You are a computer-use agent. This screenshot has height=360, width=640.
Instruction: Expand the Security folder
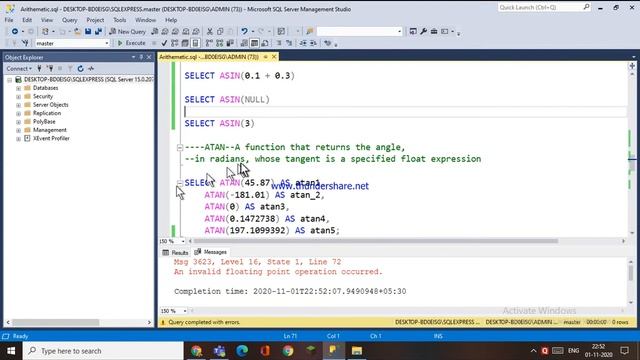[18, 96]
